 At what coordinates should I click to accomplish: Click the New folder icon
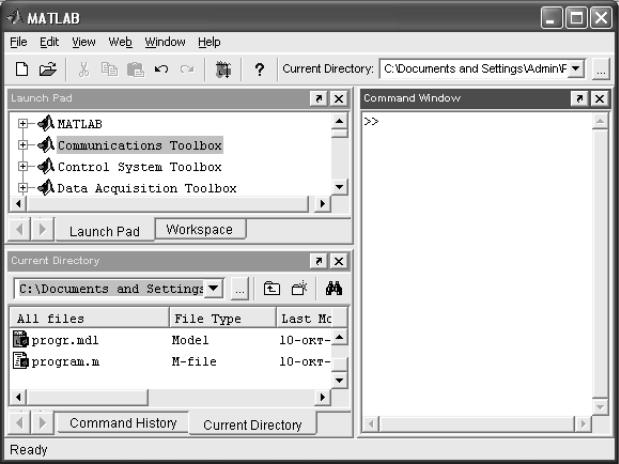point(299,289)
